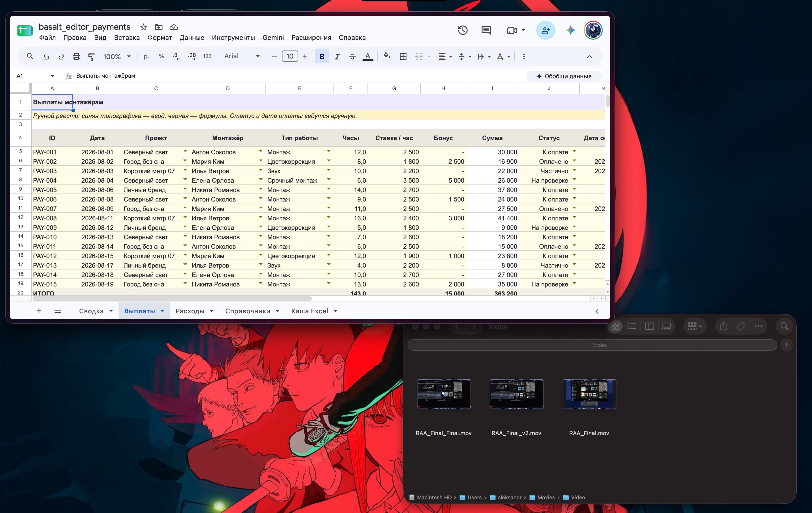Open the text color picker

pos(368,57)
